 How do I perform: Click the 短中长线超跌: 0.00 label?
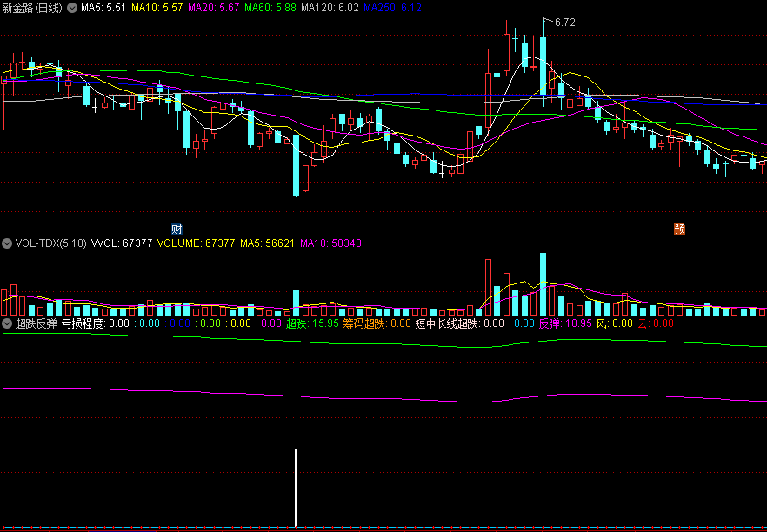tap(460, 323)
